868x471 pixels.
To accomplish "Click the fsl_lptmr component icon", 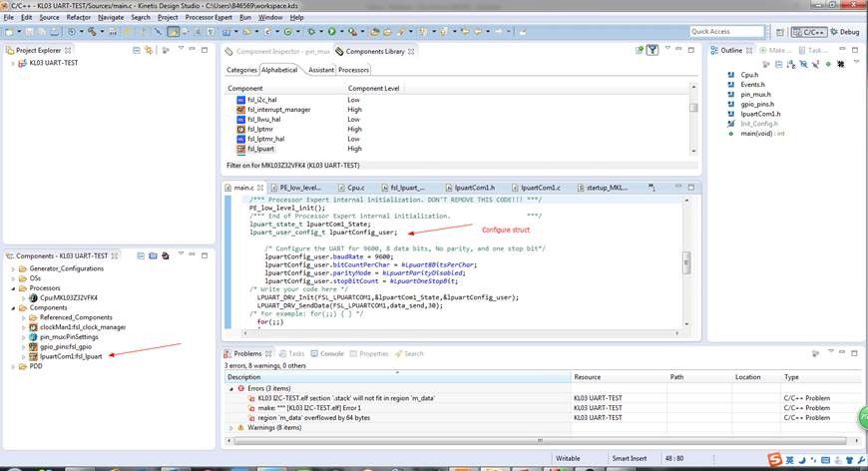I will click(x=240, y=129).
